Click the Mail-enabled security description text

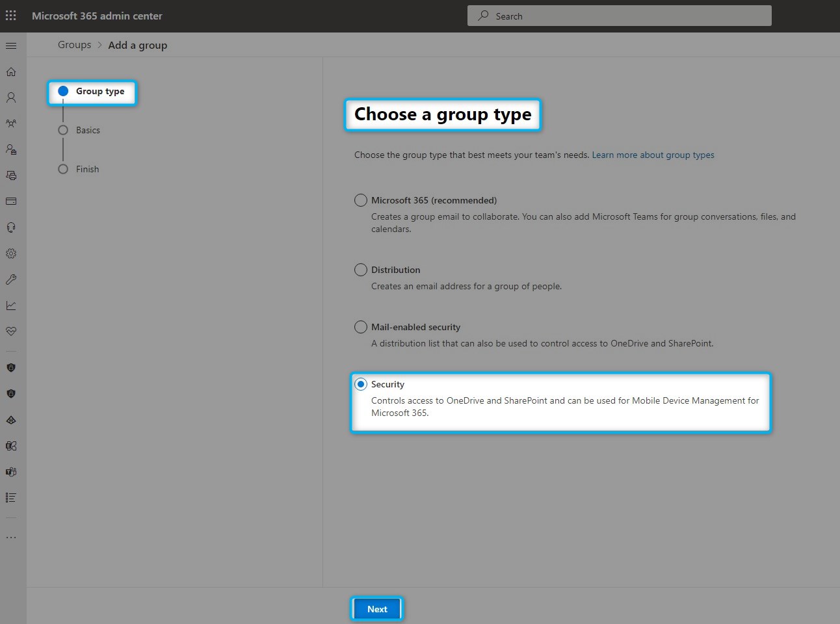(x=542, y=343)
